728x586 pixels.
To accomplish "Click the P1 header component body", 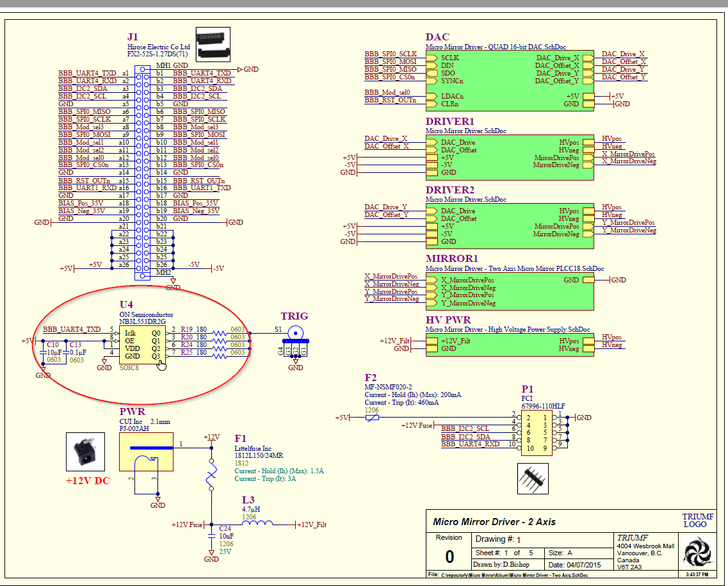I will click(x=537, y=433).
